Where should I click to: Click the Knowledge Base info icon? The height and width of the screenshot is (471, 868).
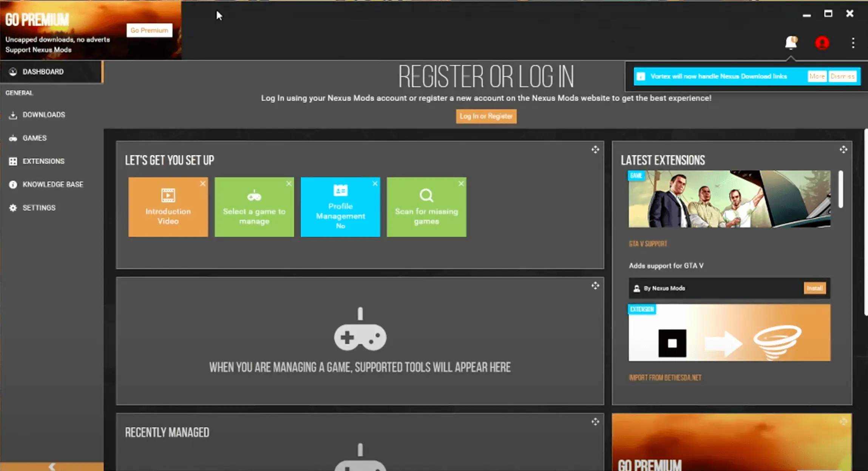13,184
